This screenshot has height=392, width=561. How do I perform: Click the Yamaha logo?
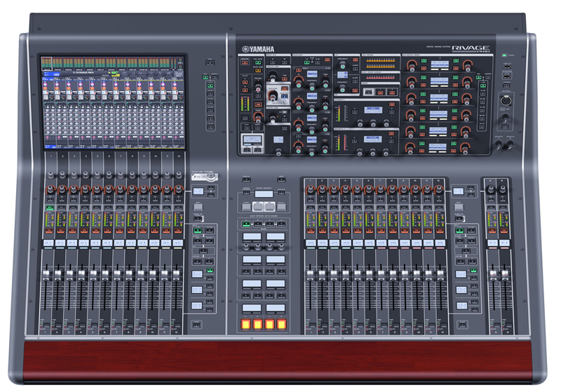[258, 49]
